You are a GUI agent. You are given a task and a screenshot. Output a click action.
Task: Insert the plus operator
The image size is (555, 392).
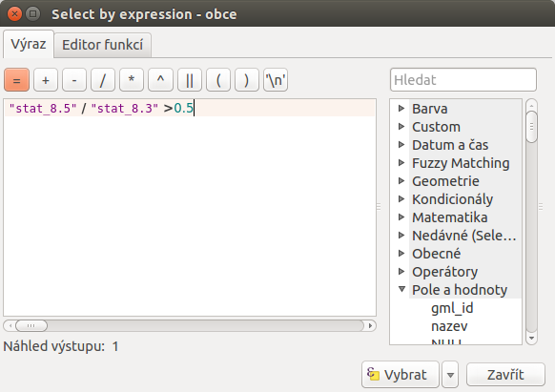[46, 80]
